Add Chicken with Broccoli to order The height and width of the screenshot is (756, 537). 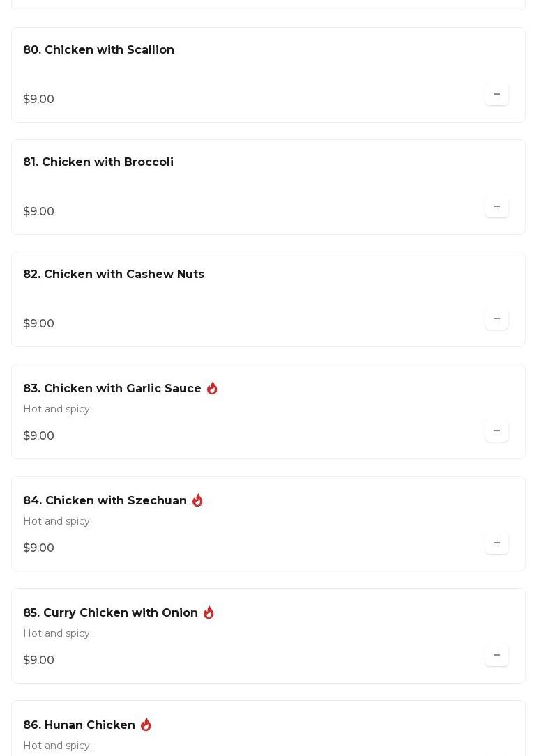coord(497,206)
